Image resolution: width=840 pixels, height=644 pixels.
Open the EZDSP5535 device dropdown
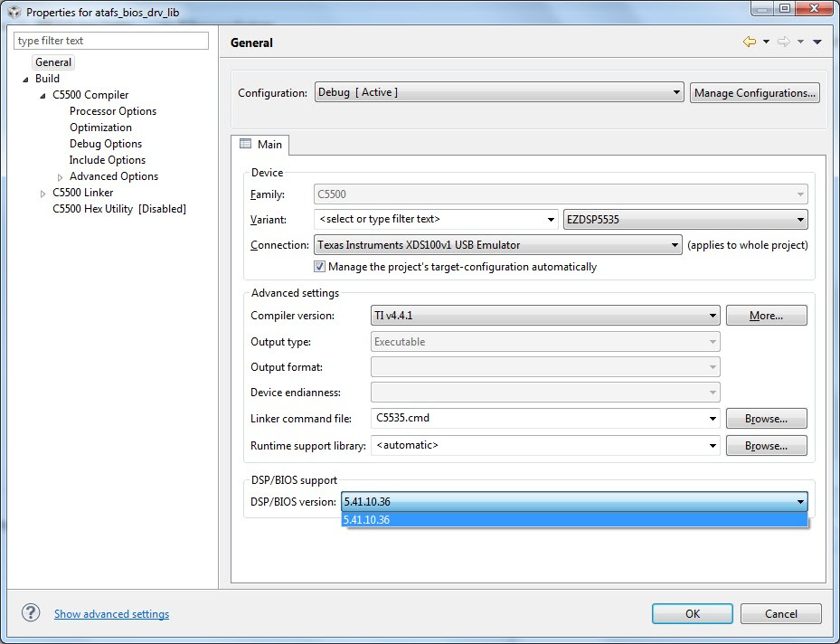[685, 219]
